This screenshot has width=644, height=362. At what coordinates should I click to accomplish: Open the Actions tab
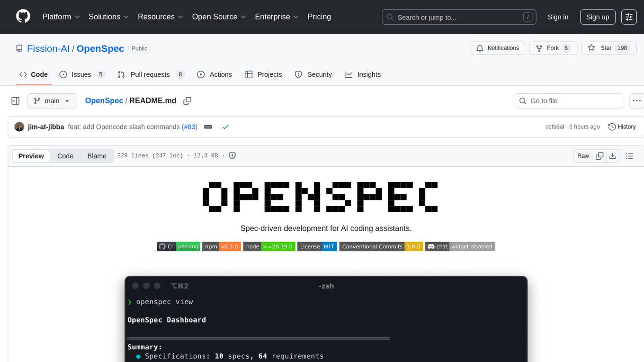coord(215,74)
